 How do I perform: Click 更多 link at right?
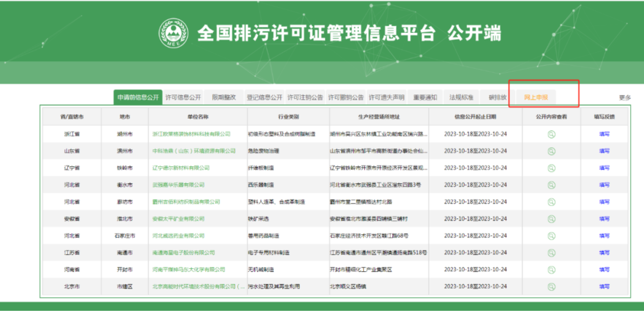(x=625, y=98)
